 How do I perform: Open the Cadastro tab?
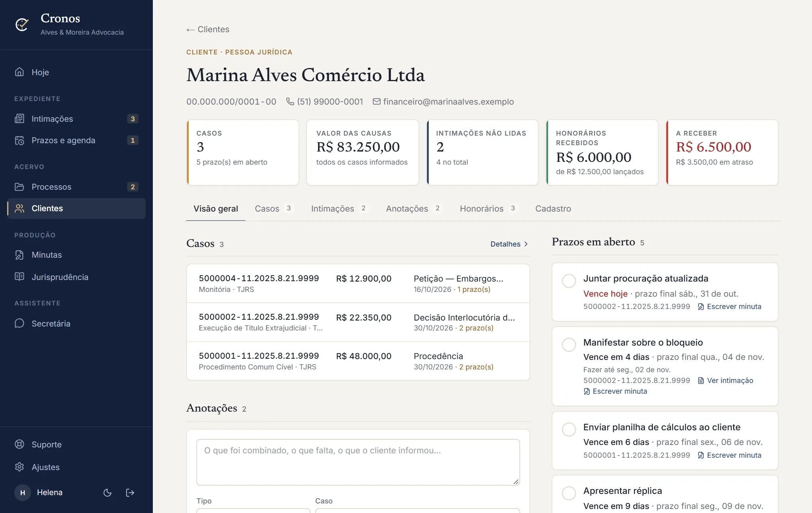(553, 209)
